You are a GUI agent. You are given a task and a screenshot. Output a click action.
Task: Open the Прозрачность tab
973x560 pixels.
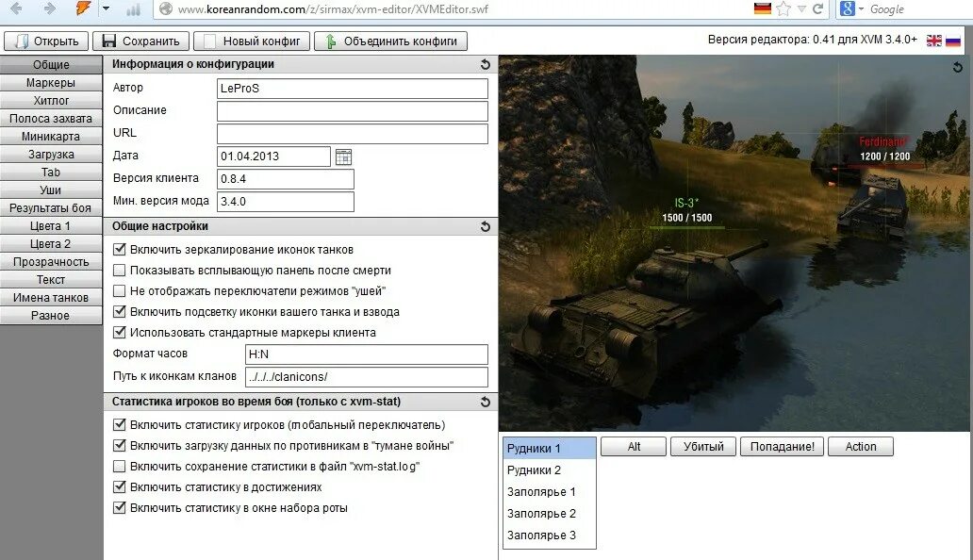point(51,262)
